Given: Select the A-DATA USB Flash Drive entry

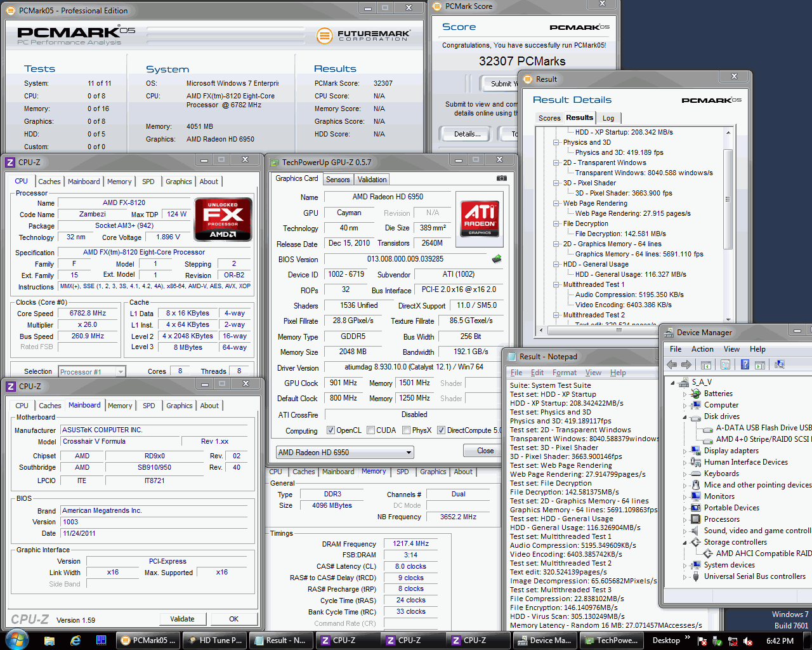Looking at the screenshot, I should (764, 428).
